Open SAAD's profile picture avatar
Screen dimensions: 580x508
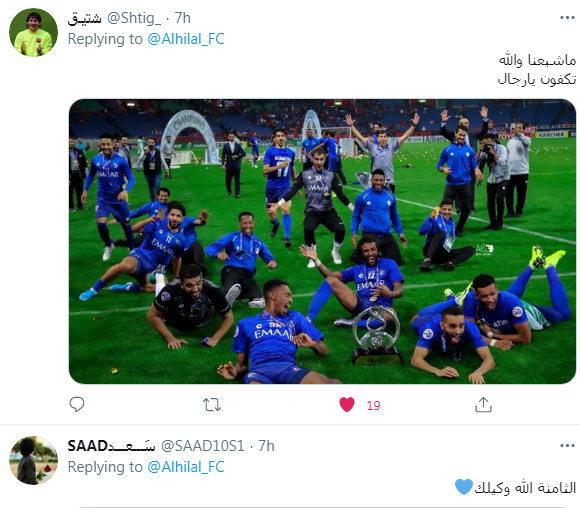click(x=33, y=460)
